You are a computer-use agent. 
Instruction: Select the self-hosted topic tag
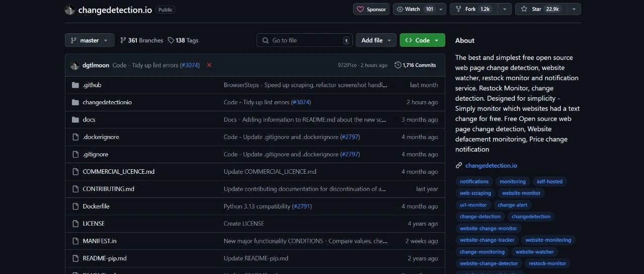point(549,181)
